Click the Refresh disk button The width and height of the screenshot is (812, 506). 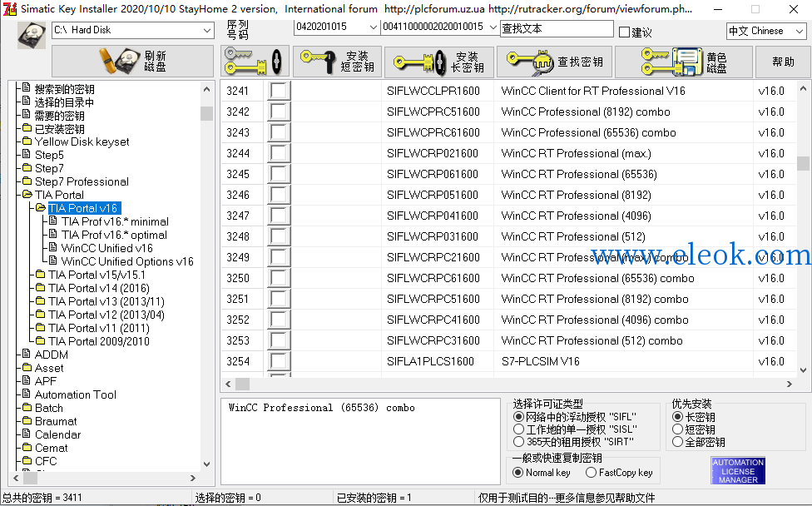pyautogui.click(x=132, y=61)
